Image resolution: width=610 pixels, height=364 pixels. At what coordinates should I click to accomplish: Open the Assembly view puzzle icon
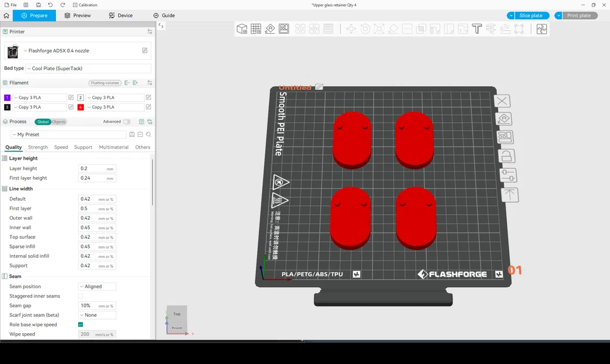point(542,29)
